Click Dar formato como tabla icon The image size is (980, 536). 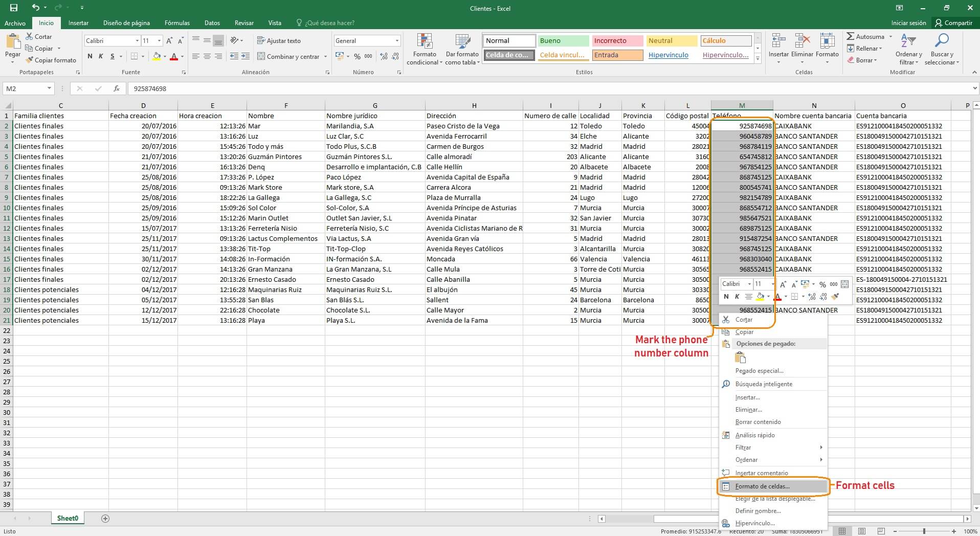point(462,41)
